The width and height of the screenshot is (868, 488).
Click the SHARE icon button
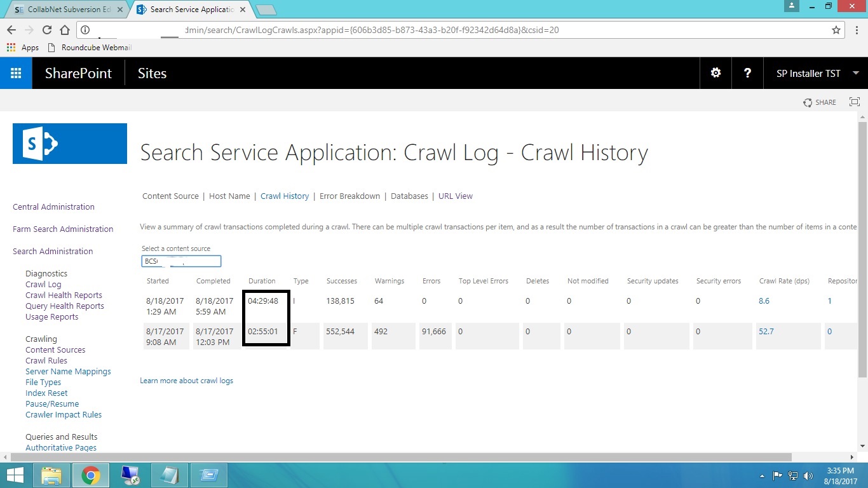pyautogui.click(x=820, y=102)
